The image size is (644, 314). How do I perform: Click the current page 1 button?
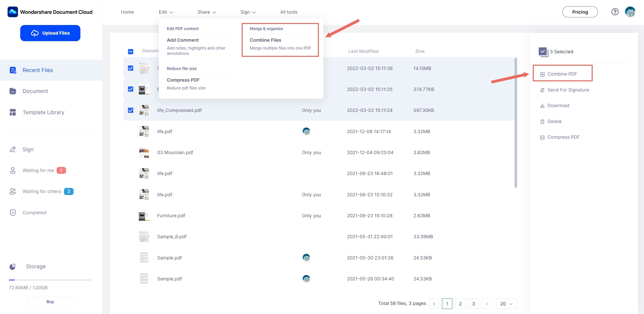coord(447,304)
